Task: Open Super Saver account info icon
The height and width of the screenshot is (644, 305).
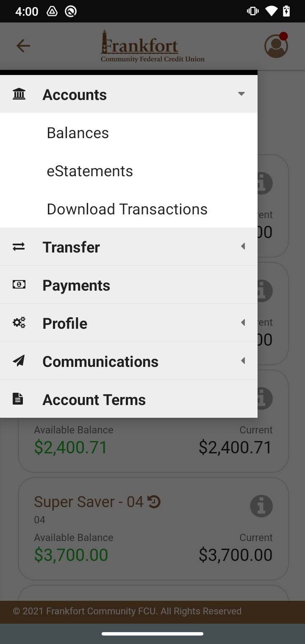Action: click(261, 506)
